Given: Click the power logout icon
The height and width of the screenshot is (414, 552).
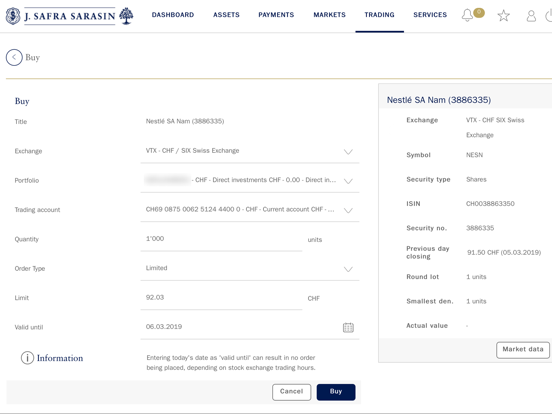Looking at the screenshot, I should pyautogui.click(x=548, y=16).
